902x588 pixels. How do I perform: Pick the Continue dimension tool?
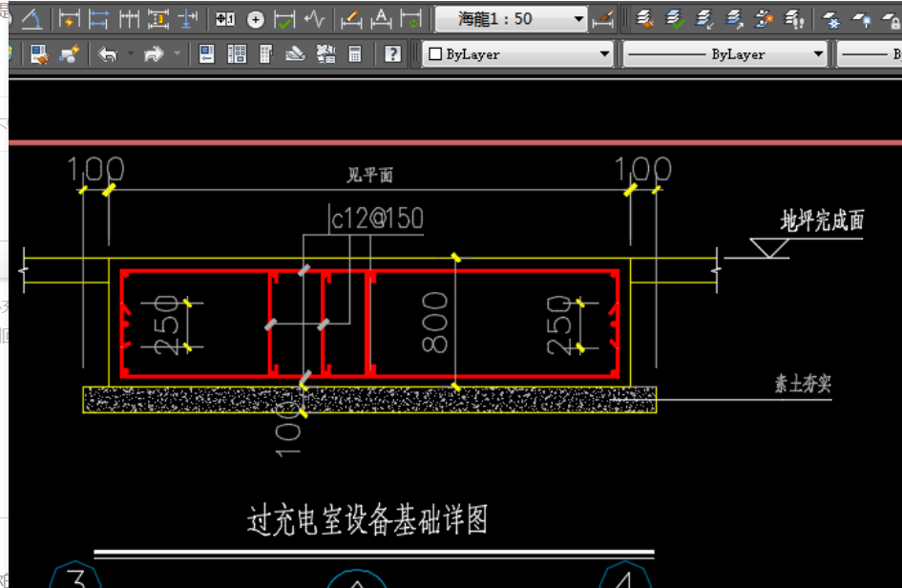tap(129, 19)
